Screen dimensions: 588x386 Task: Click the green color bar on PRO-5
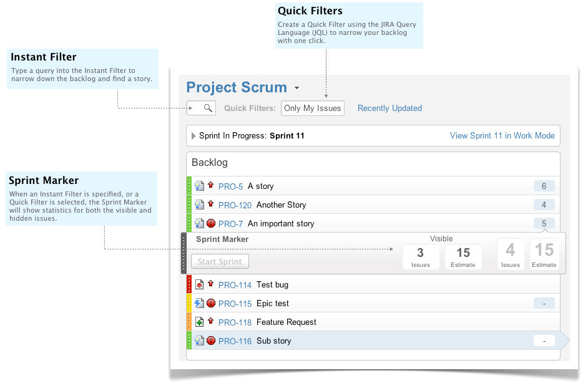(x=189, y=186)
